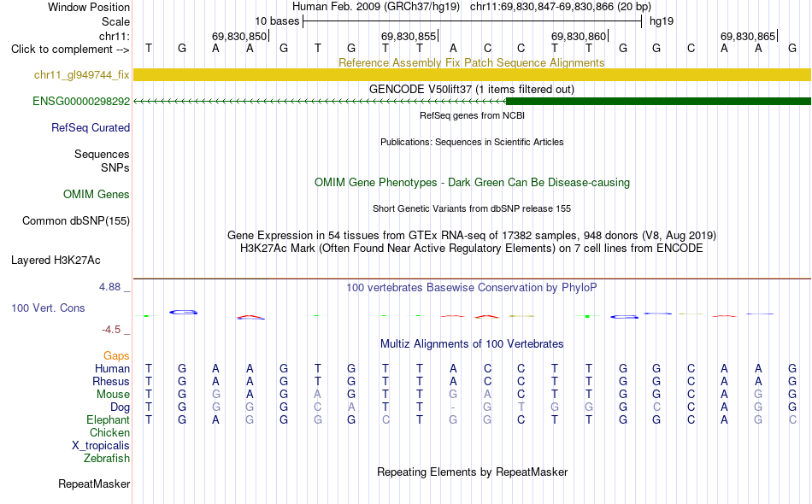The image size is (812, 504).
Task: Click the Rhesus species label
Action: (x=111, y=381)
